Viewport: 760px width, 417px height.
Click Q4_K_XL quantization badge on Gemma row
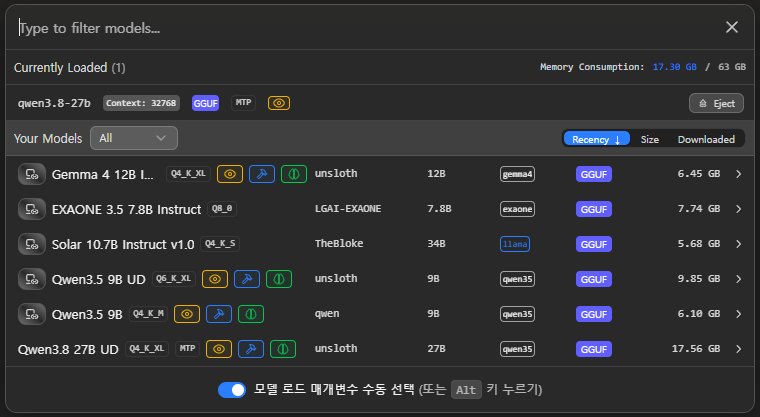188,174
